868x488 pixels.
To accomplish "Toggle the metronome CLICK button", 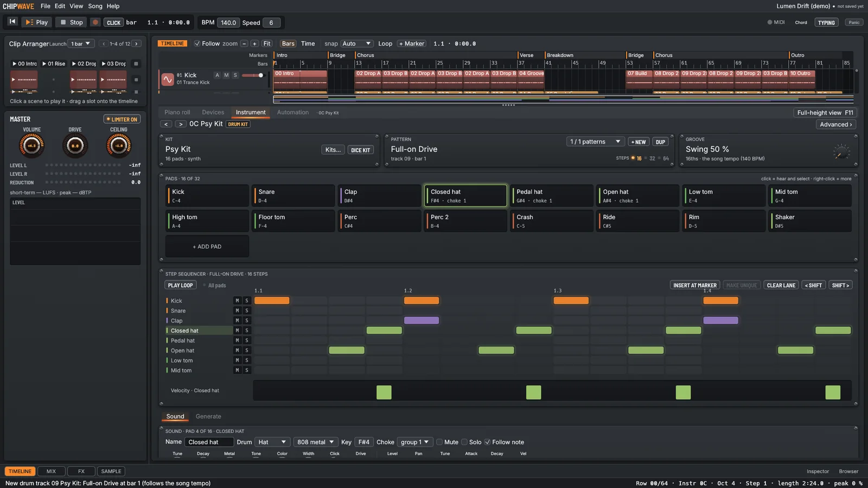I will tap(114, 23).
